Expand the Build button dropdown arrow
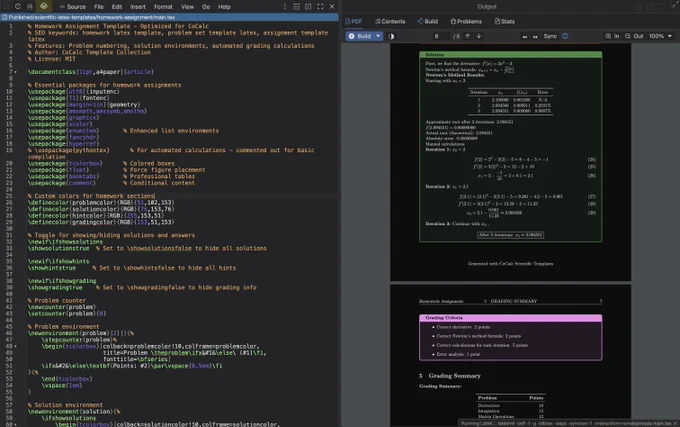 pyautogui.click(x=378, y=36)
